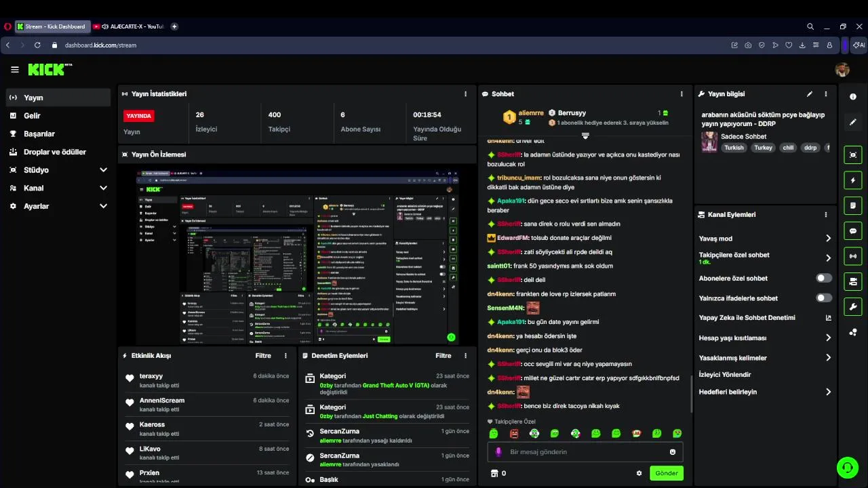Screen dimensions: 868x488
Task: Open Yasaklanmış kelimeler options arrow
Action: pyautogui.click(x=828, y=358)
